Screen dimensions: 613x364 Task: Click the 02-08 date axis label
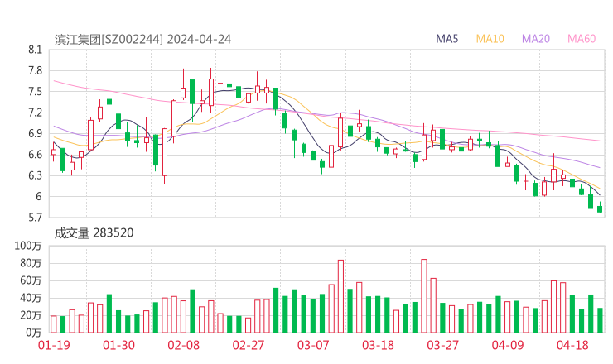pos(183,345)
